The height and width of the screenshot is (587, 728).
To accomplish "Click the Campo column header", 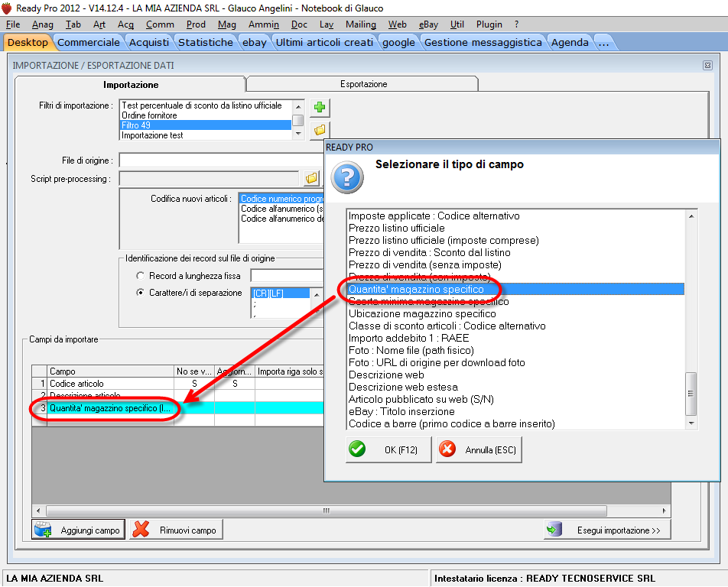I will click(x=110, y=371).
